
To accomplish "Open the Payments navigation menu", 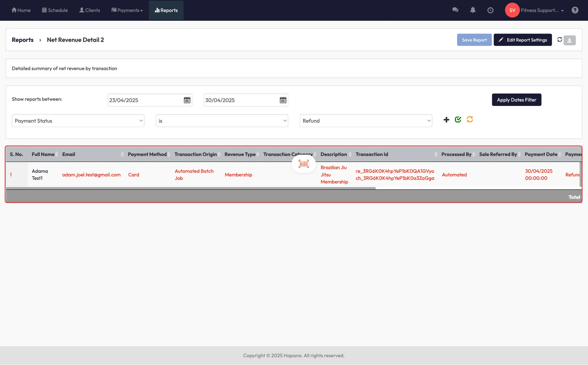I will click(x=127, y=10).
